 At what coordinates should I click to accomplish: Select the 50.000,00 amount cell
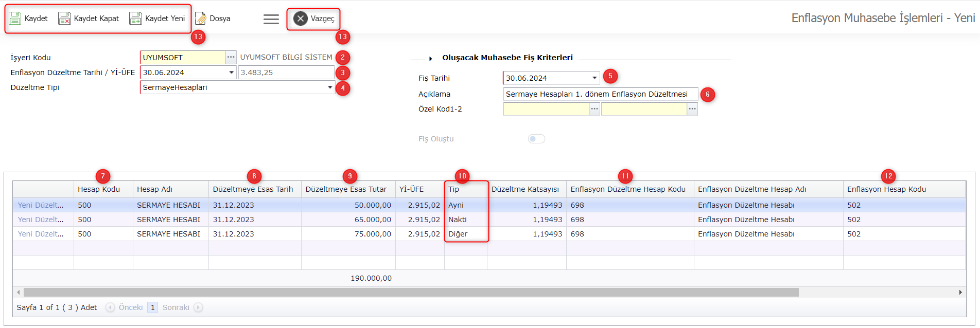point(348,205)
